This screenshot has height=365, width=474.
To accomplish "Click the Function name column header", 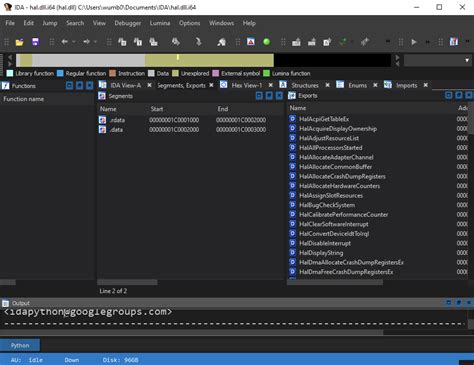I will [24, 99].
